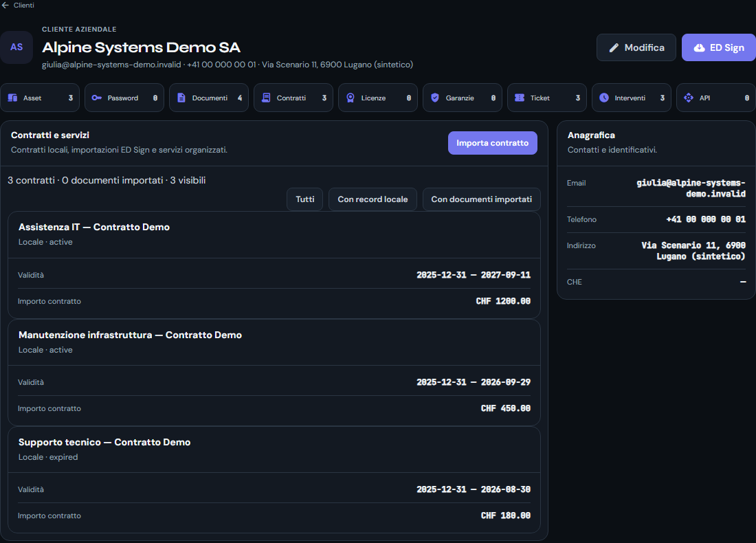The image size is (756, 543).
Task: Switch to the Password tab
Action: point(124,98)
